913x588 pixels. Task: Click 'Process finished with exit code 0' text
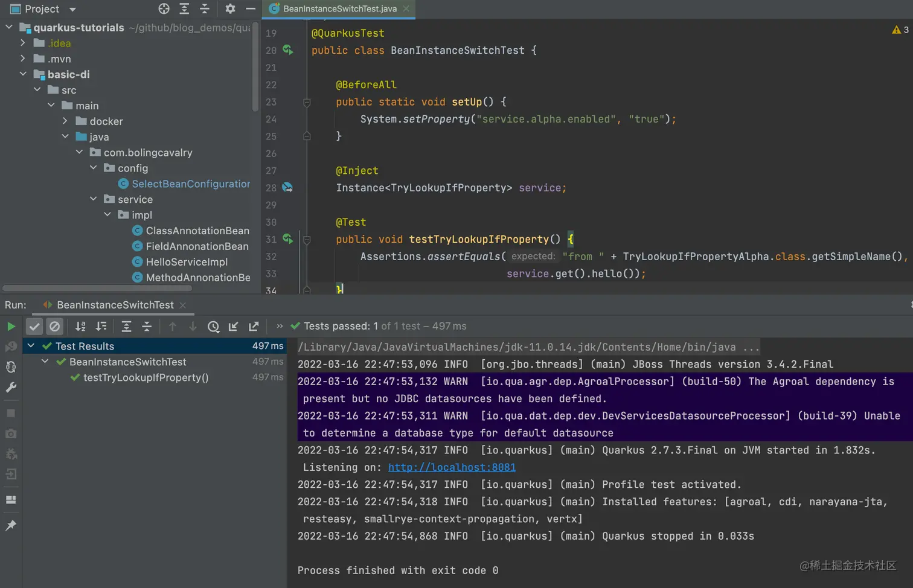point(398,570)
